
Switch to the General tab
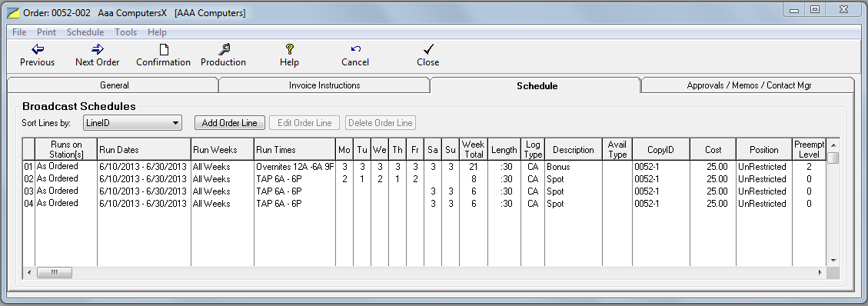(114, 85)
